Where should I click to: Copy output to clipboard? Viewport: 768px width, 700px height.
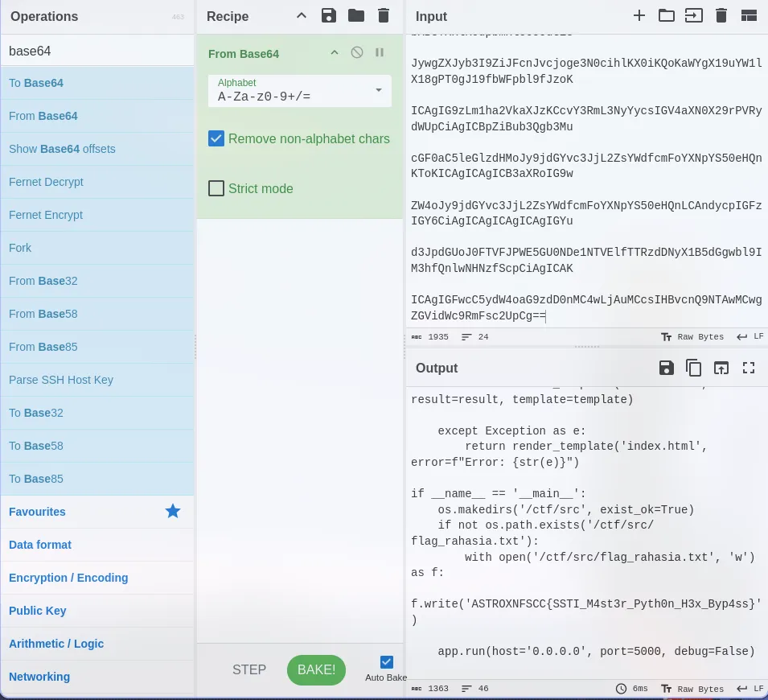click(693, 368)
